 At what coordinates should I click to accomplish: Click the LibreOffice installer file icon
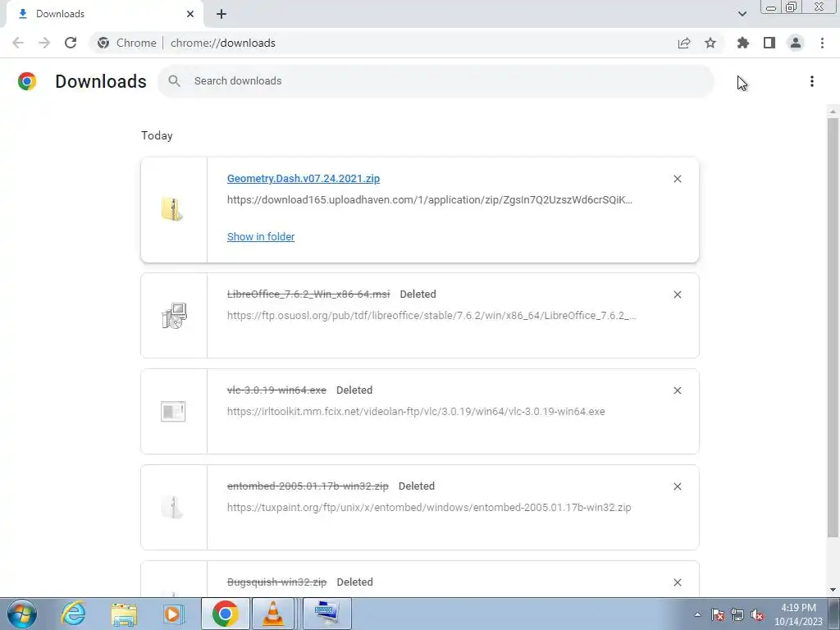174,316
